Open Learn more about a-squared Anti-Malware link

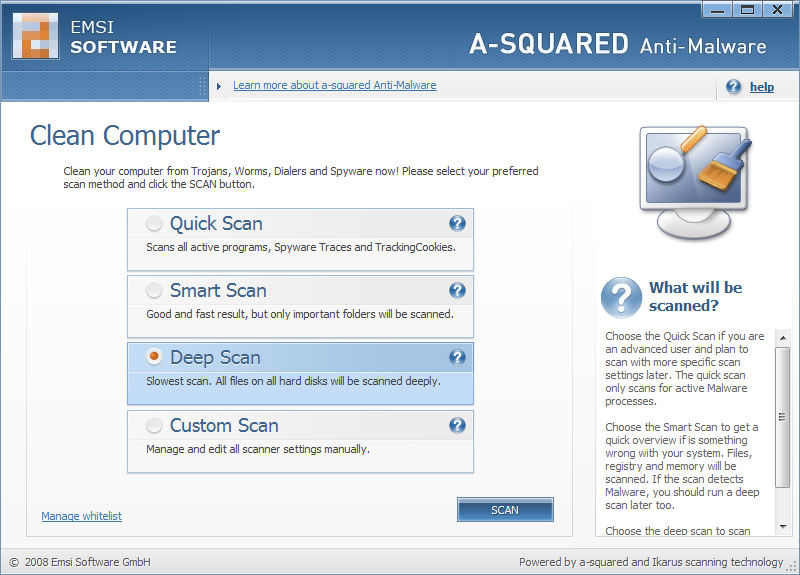334,86
